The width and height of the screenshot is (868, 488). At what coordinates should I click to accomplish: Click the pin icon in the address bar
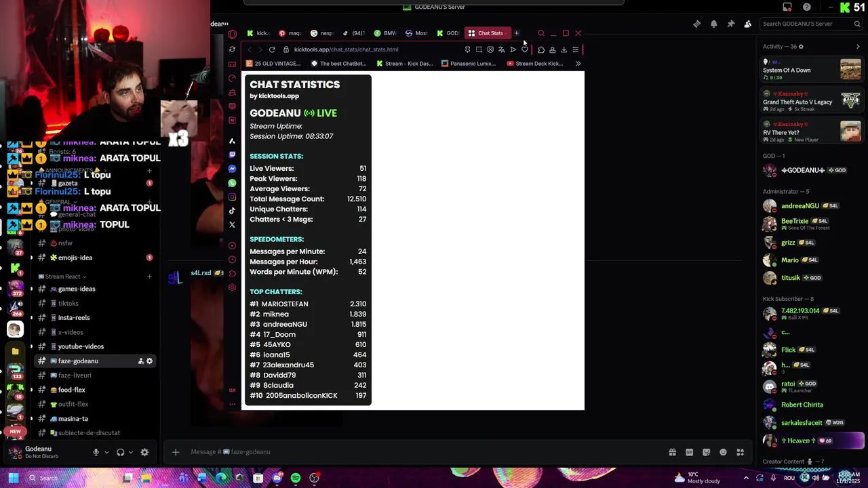click(467, 49)
